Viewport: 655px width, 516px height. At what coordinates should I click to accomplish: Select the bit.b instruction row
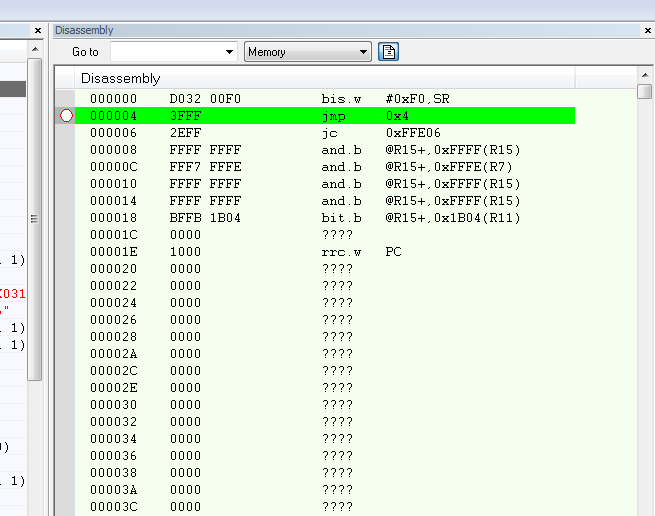point(325,218)
